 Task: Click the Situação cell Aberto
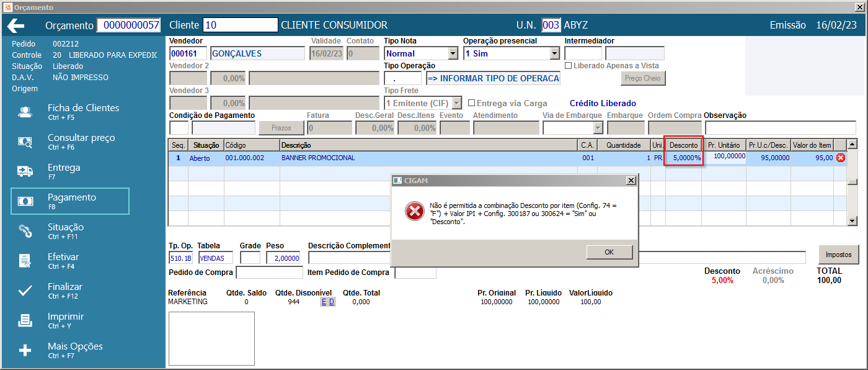[x=206, y=158]
